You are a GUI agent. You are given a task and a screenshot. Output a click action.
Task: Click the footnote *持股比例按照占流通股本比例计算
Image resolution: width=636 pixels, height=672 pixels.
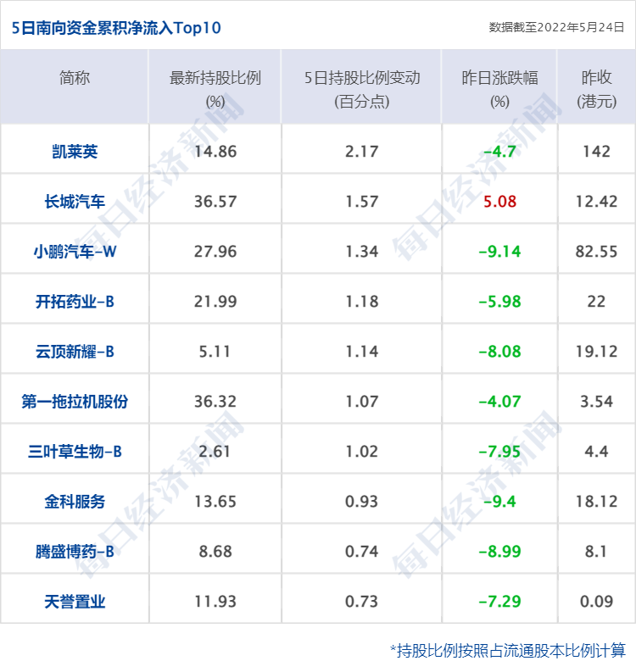[x=508, y=651]
